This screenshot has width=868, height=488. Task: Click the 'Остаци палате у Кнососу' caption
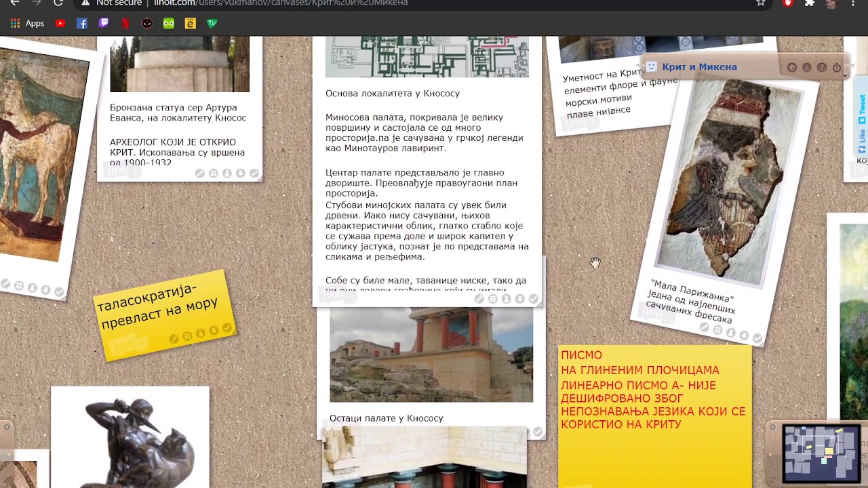tap(386, 418)
